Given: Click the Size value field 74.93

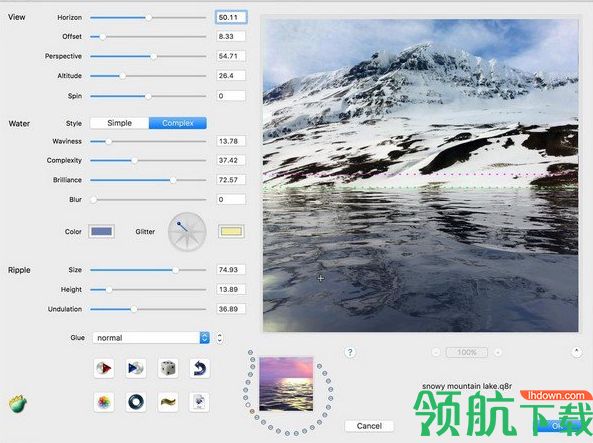Looking at the screenshot, I should click(231, 270).
